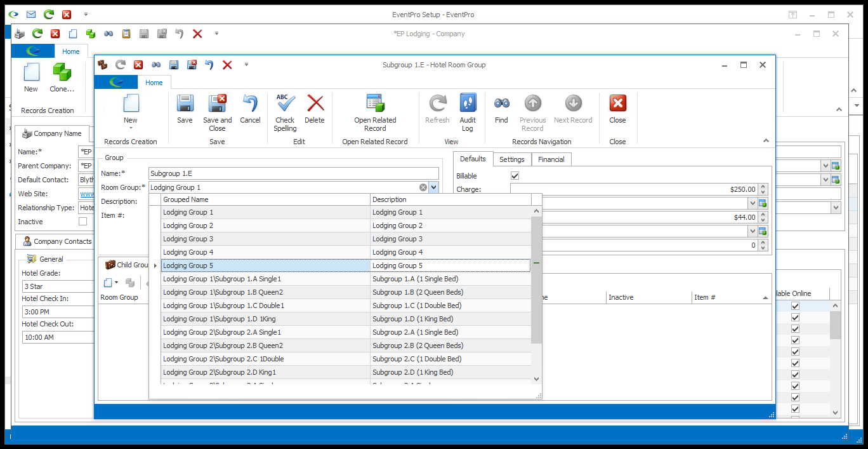Viewport: 868px width, 449px height.
Task: Click the Home tab in the EP Lodging Company window
Action: pos(71,51)
